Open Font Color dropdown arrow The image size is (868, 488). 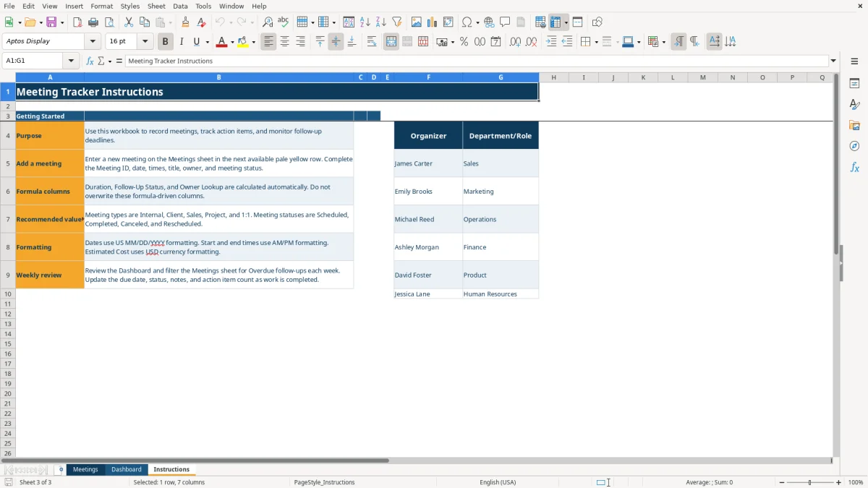click(232, 42)
